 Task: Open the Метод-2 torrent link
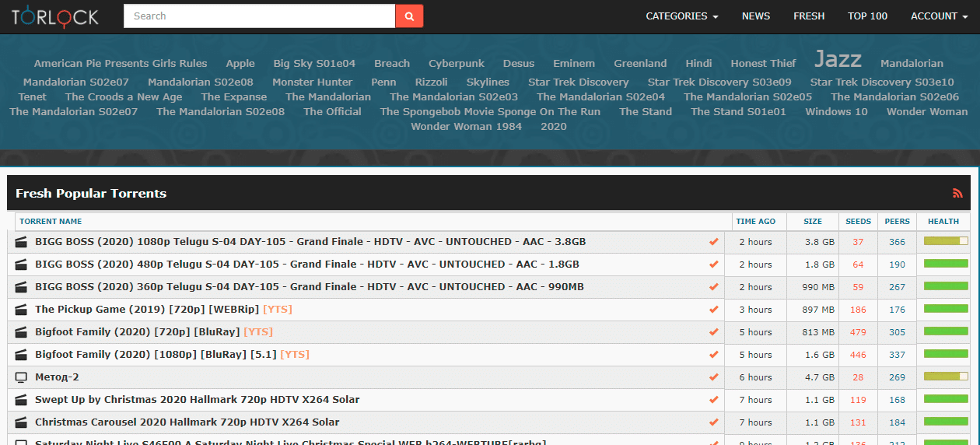click(x=57, y=377)
